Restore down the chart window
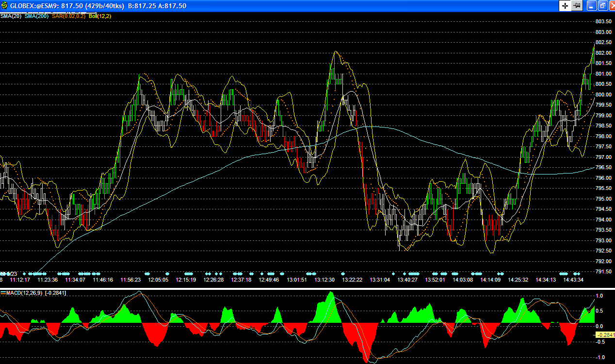 click(602, 6)
